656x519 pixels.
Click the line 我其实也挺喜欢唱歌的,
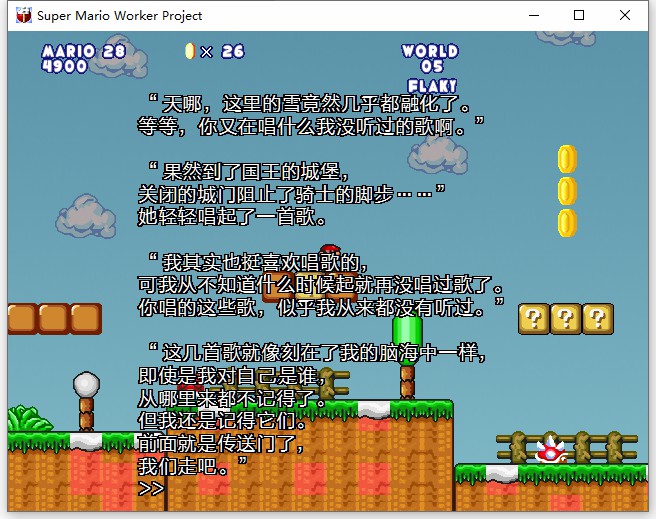coord(258,262)
